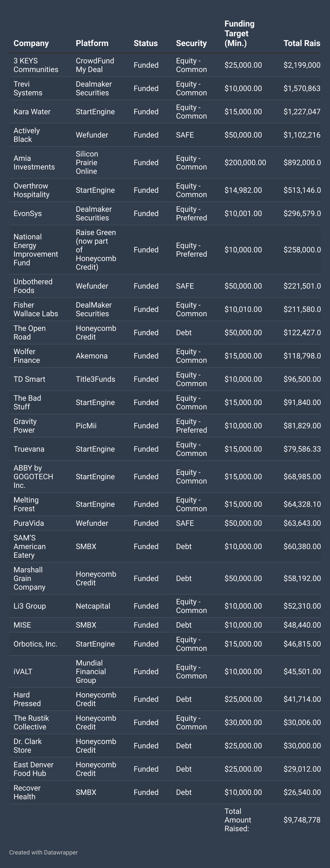Select the 3 KEYS Communities company cell
The width and height of the screenshot is (330, 868).
click(x=36, y=65)
